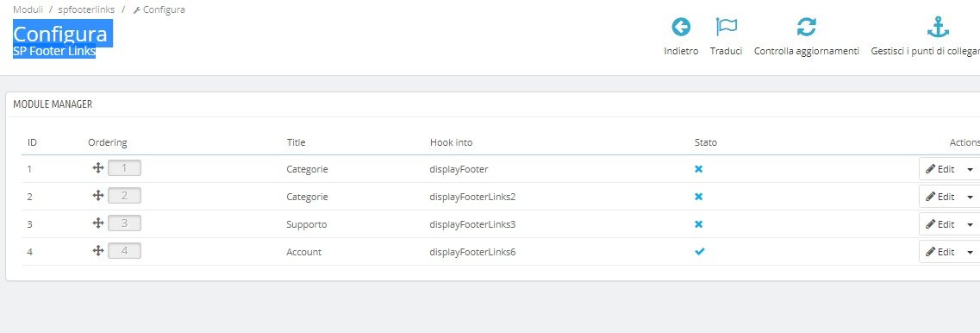
Task: Disable status checkmark for Account row
Action: (x=699, y=252)
